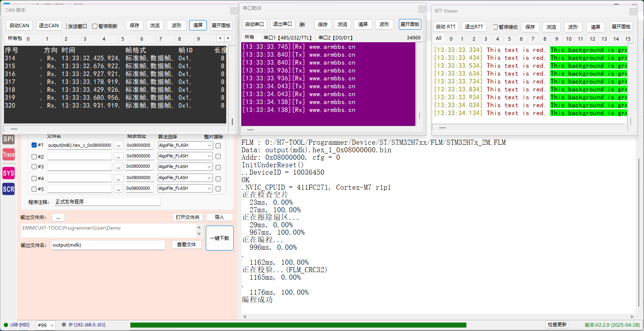Click the CAN tab scroll-left arrow
The height and width of the screenshot is (331, 644).
point(220,38)
